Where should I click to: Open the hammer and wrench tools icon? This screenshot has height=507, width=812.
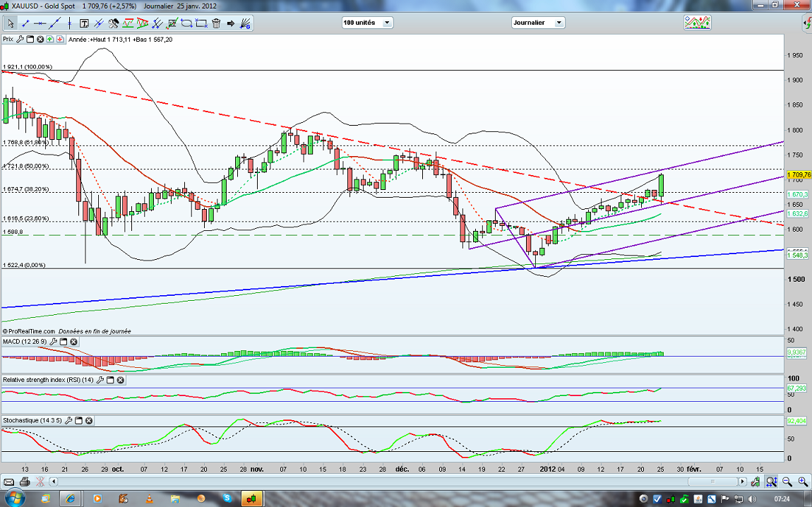click(113, 24)
